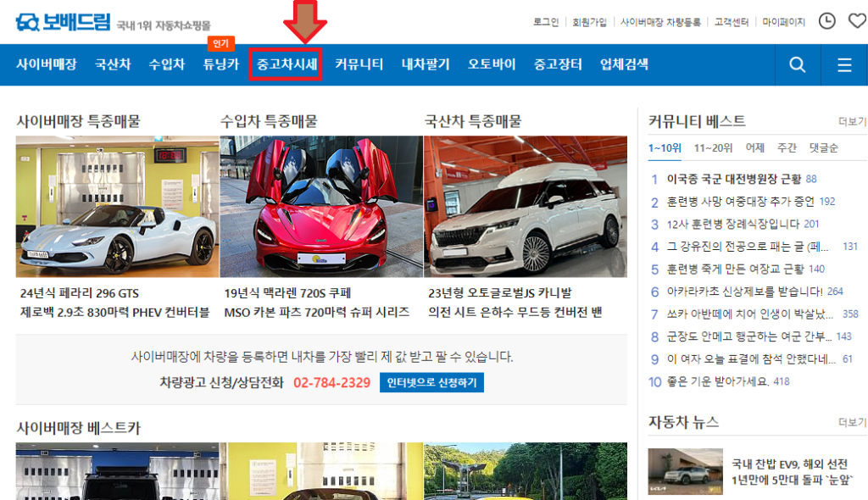
Task: Open the search magnifier icon
Action: [x=798, y=64]
